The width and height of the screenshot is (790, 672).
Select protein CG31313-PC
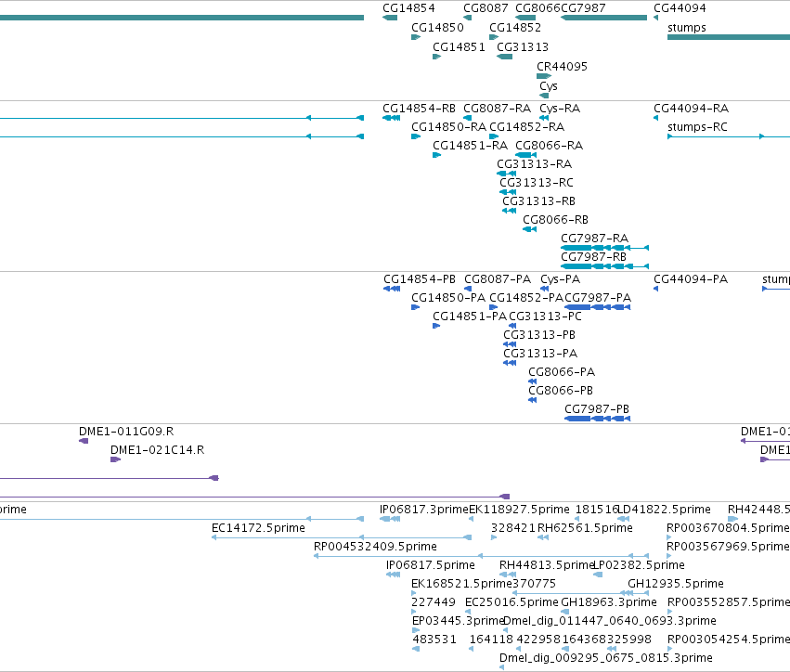pyautogui.click(x=512, y=326)
